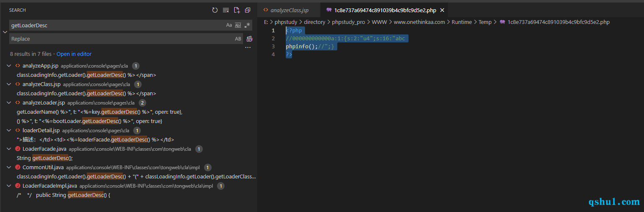Open key.getLoaderDesc match line

(x=100, y=112)
